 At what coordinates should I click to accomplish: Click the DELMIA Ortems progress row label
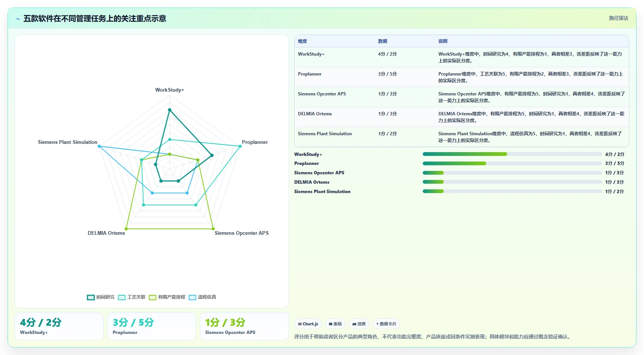[x=312, y=182]
